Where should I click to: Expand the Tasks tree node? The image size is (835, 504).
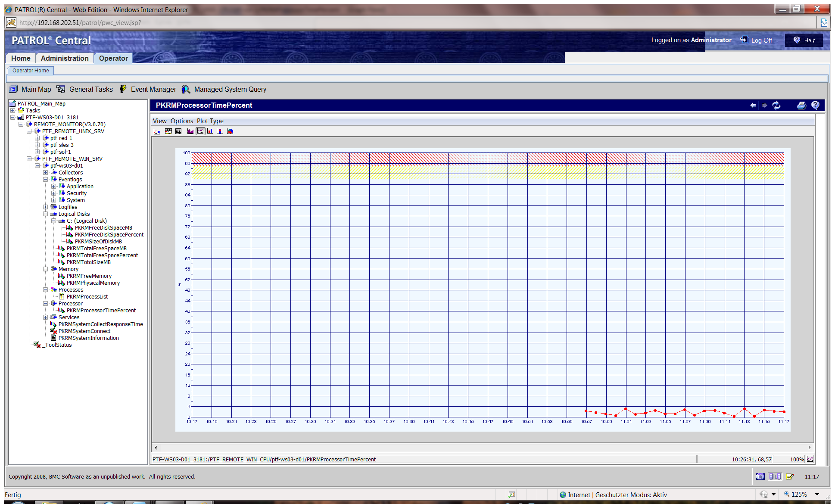click(x=13, y=111)
